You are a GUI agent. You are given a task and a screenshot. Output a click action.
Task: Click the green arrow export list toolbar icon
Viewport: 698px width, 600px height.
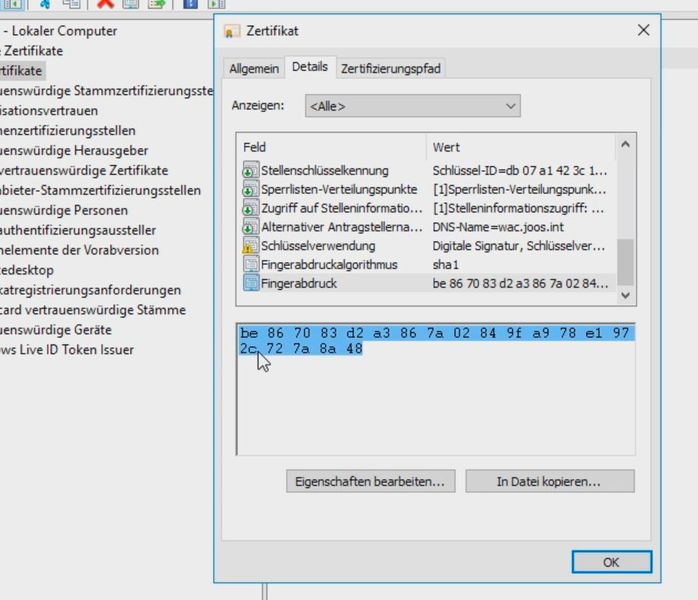pos(157,4)
